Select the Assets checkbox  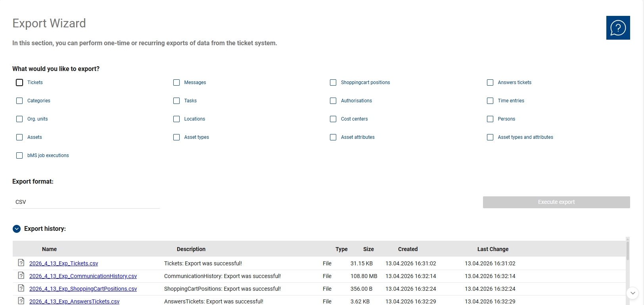point(19,137)
